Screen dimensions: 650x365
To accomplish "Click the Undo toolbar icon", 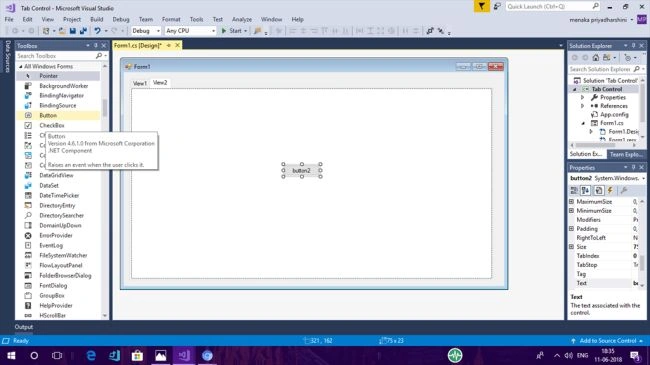I will [97, 31].
